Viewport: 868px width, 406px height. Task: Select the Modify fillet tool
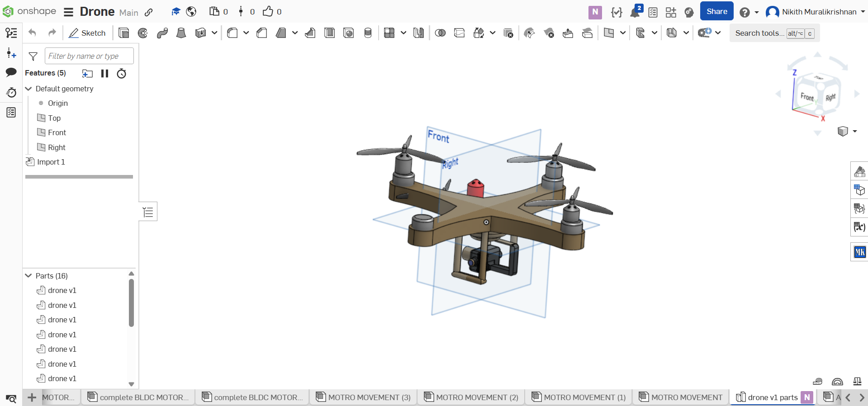529,33
